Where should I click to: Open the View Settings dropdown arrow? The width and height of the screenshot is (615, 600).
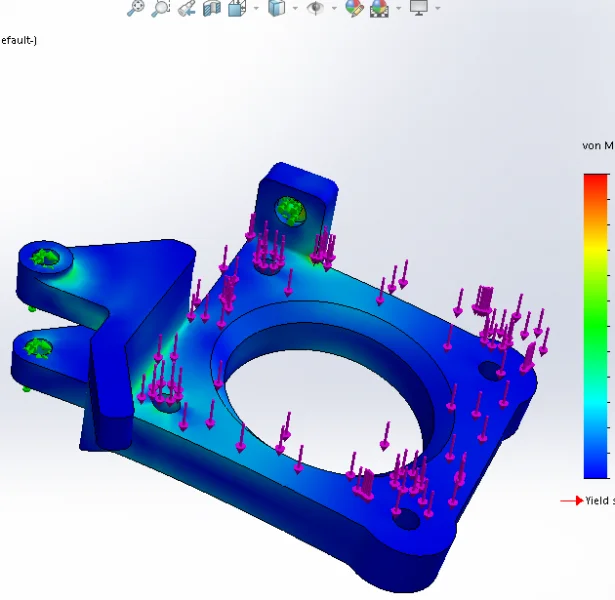(x=437, y=8)
